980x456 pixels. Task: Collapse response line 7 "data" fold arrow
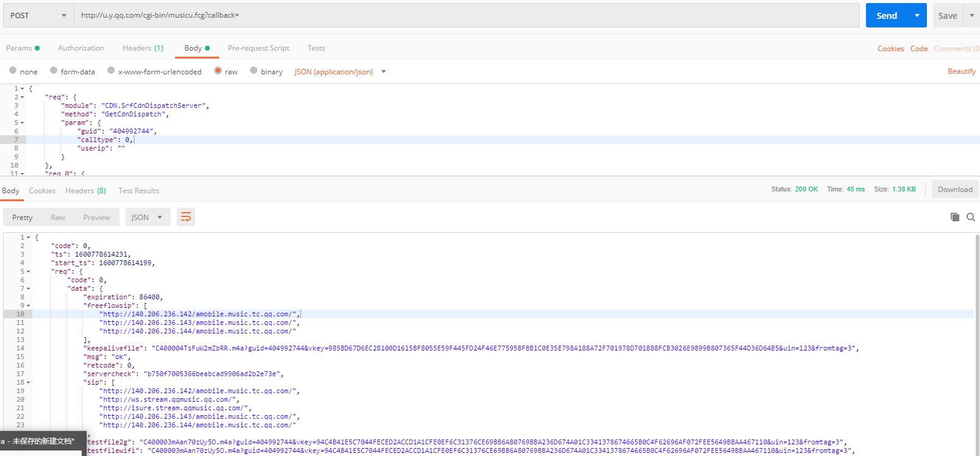click(28, 288)
